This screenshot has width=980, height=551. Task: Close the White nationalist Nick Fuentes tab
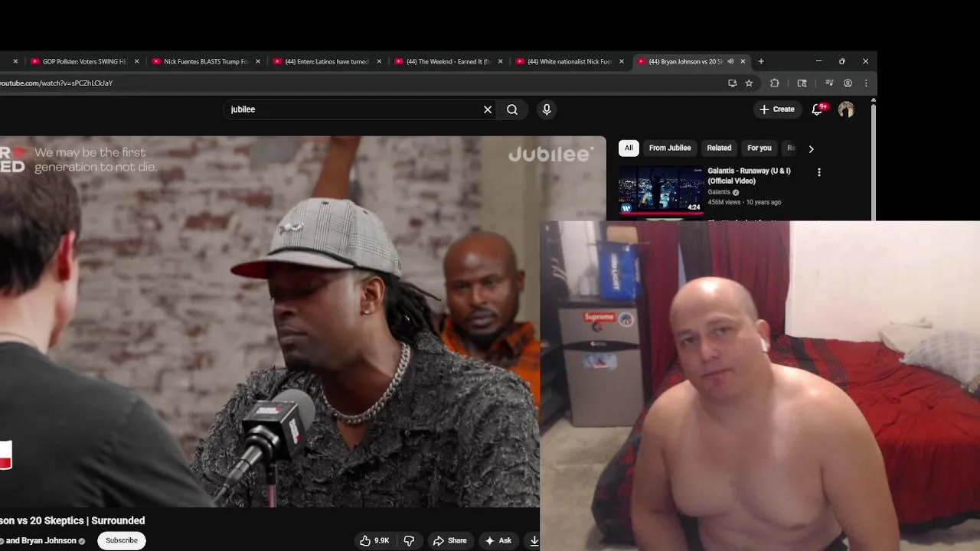[622, 61]
